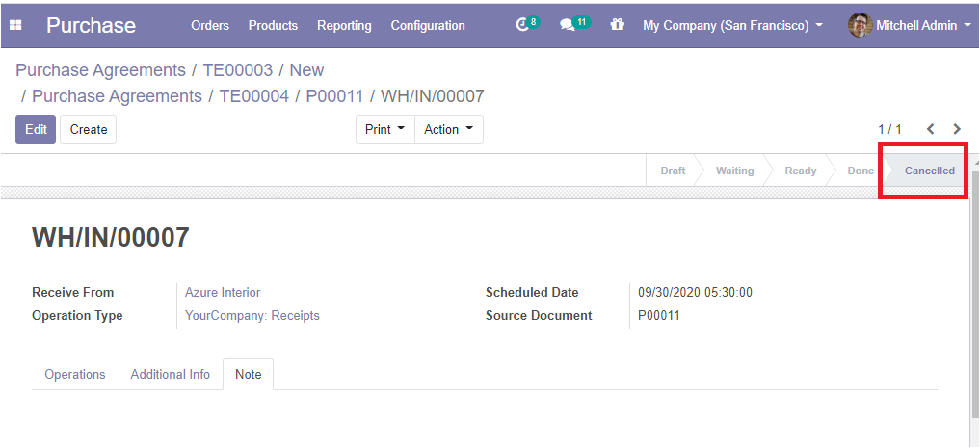Open the Products menu
Viewport: 980px width, 448px height.
[x=273, y=26]
